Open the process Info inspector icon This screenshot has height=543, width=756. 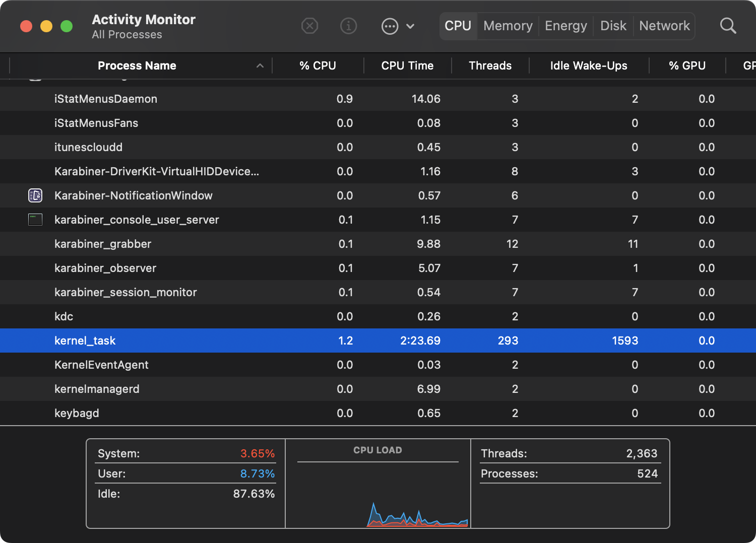click(x=348, y=26)
